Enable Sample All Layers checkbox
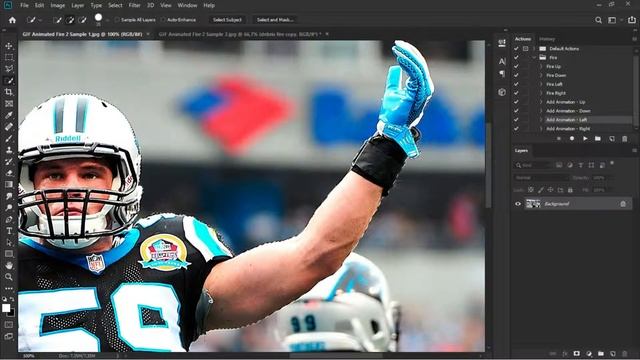The width and height of the screenshot is (640, 360). coord(118,20)
